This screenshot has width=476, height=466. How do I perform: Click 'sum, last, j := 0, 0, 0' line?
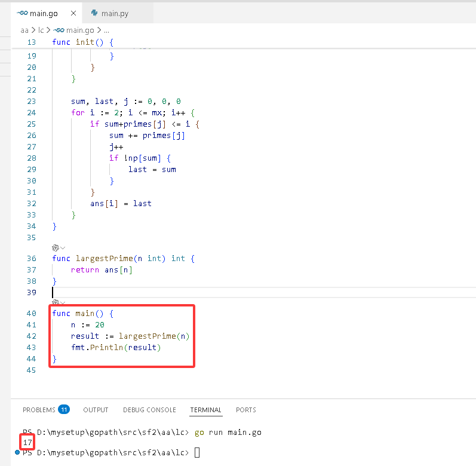point(126,102)
